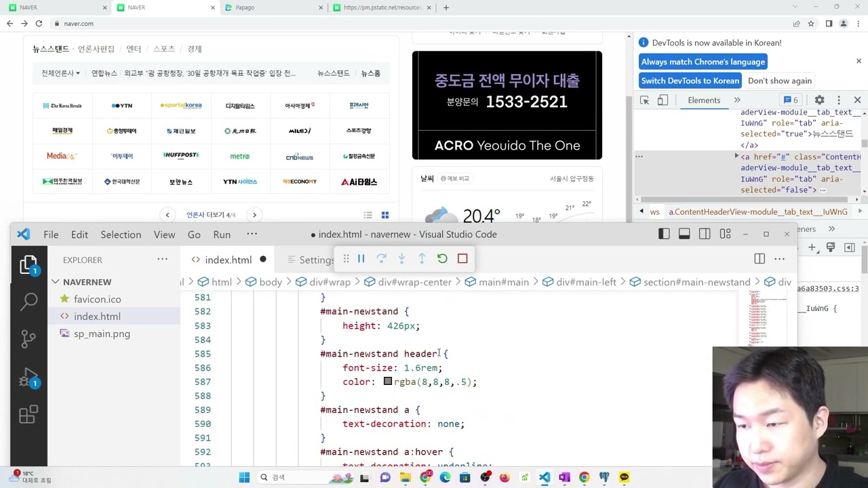The height and width of the screenshot is (488, 868).
Task: Click the debug Step Out arrow
Action: click(x=422, y=258)
